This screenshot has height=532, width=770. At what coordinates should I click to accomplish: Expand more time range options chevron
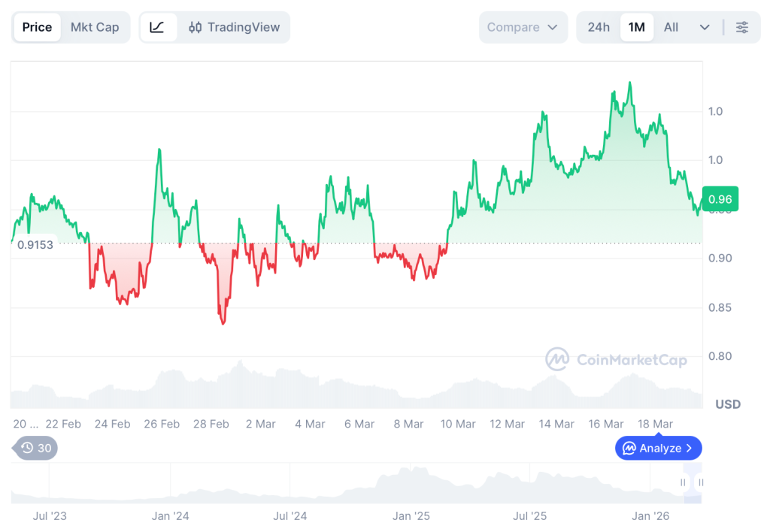tap(705, 27)
